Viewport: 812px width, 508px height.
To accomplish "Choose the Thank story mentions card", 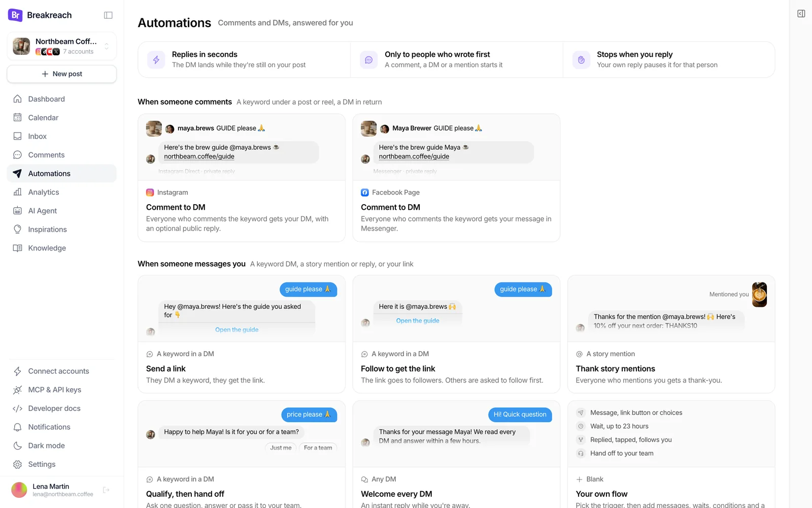I will pos(671,334).
